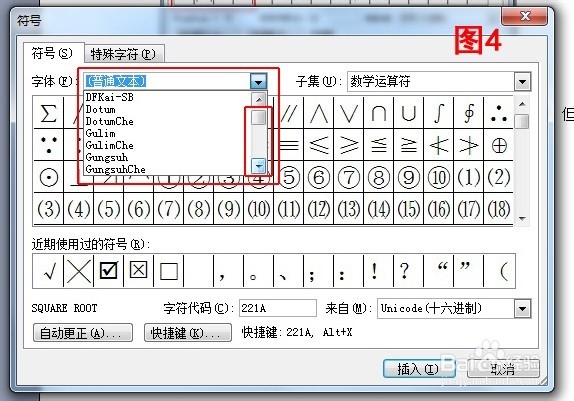Screen dimensions: 574x401
Task: Select the less-than-or-equal ≤ symbol
Action: coord(319,145)
